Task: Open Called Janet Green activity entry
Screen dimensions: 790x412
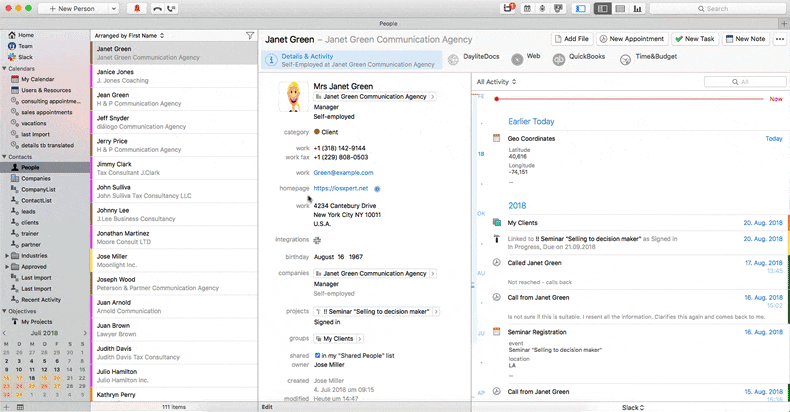Action: pyautogui.click(x=534, y=263)
